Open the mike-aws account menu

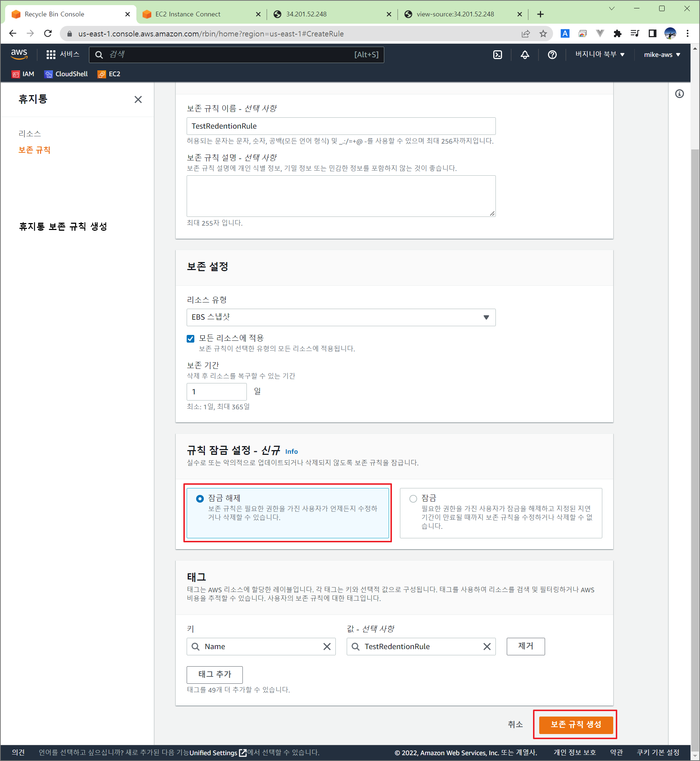[661, 55]
